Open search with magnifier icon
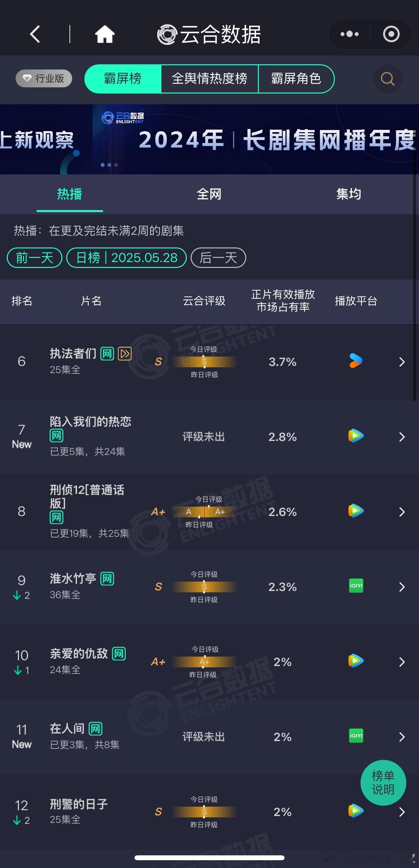 [x=387, y=79]
